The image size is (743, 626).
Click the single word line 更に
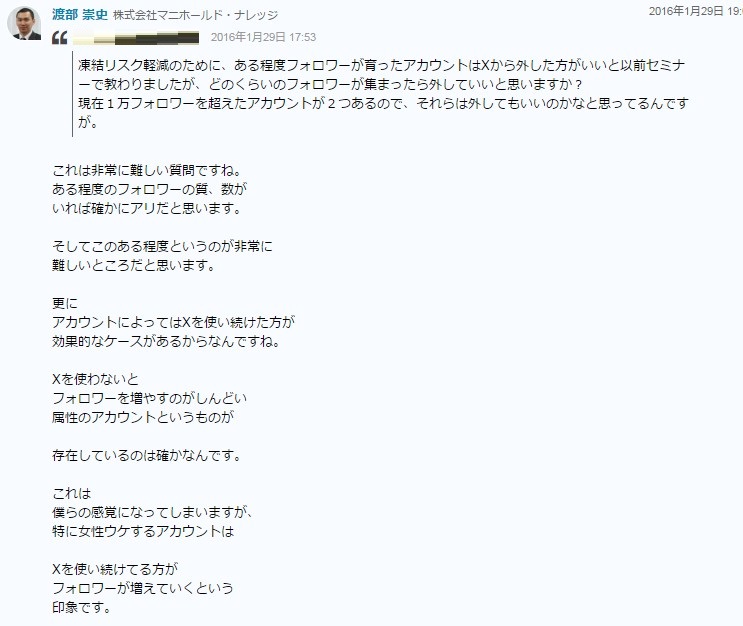pyautogui.click(x=65, y=303)
